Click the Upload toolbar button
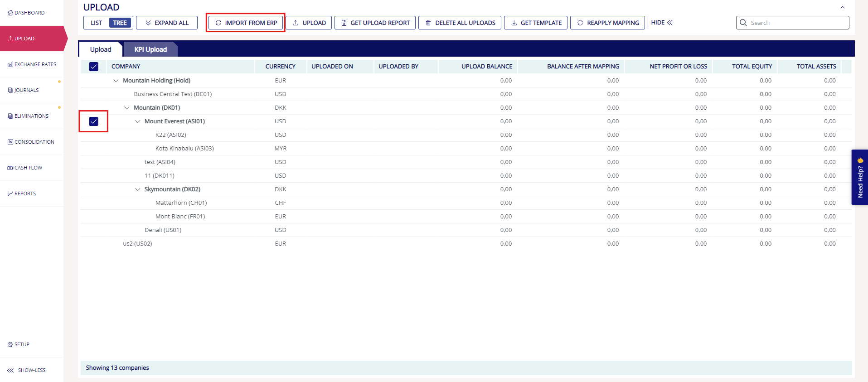868x382 pixels. point(309,23)
